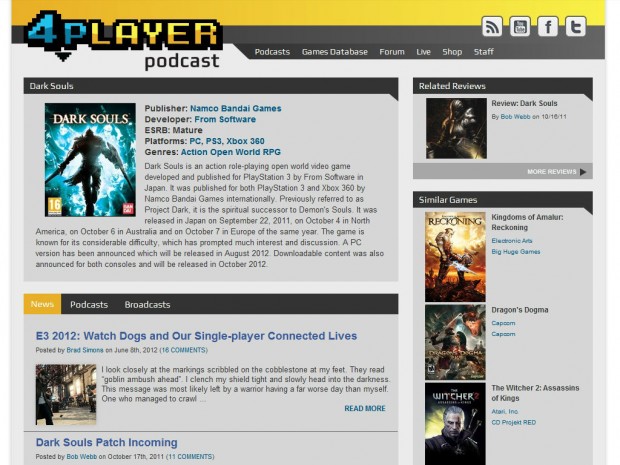Open author Brad Simons' profile
The image size is (620, 465).
click(x=85, y=350)
